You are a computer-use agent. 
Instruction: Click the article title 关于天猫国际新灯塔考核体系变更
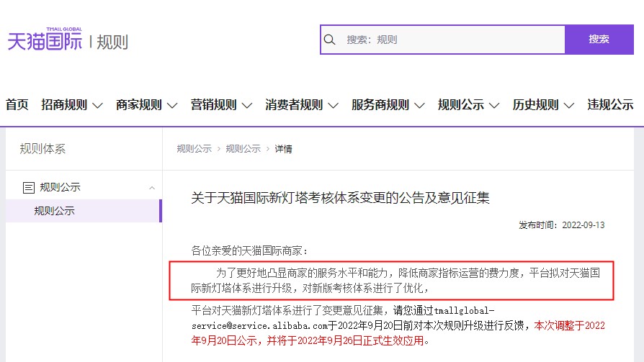point(340,198)
